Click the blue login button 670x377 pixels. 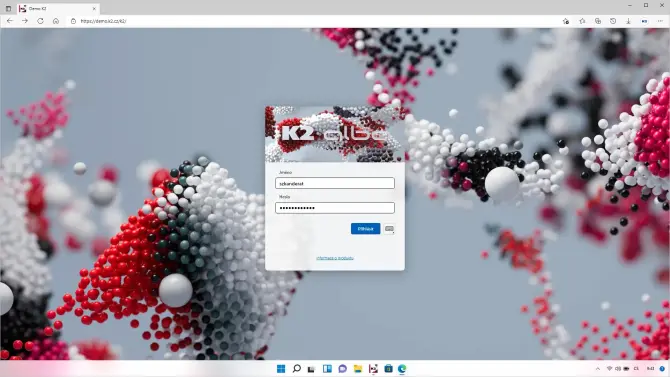coord(365,229)
